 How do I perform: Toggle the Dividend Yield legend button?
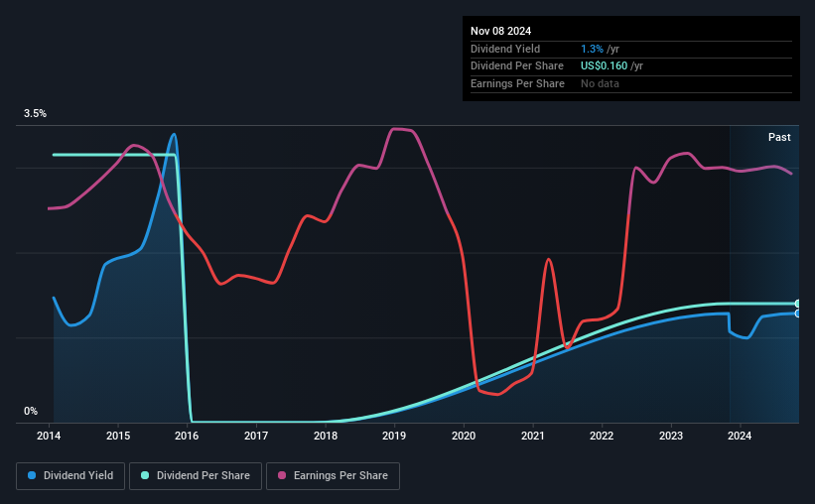coord(70,476)
